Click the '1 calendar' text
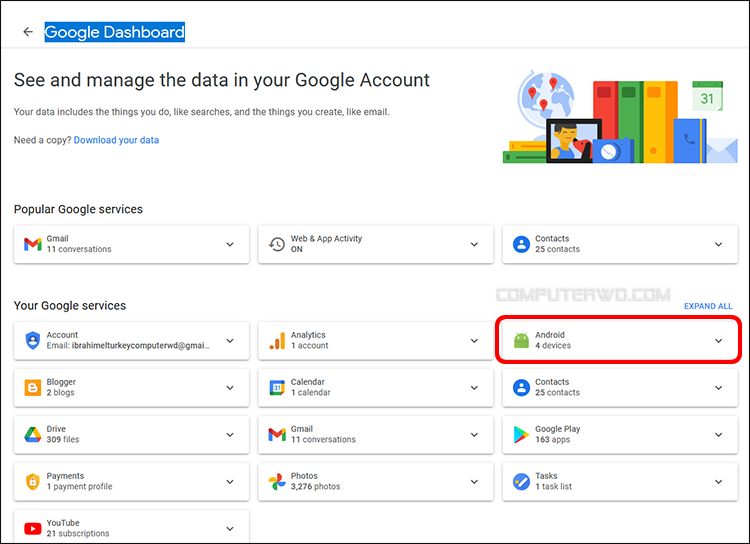 pos(310,392)
